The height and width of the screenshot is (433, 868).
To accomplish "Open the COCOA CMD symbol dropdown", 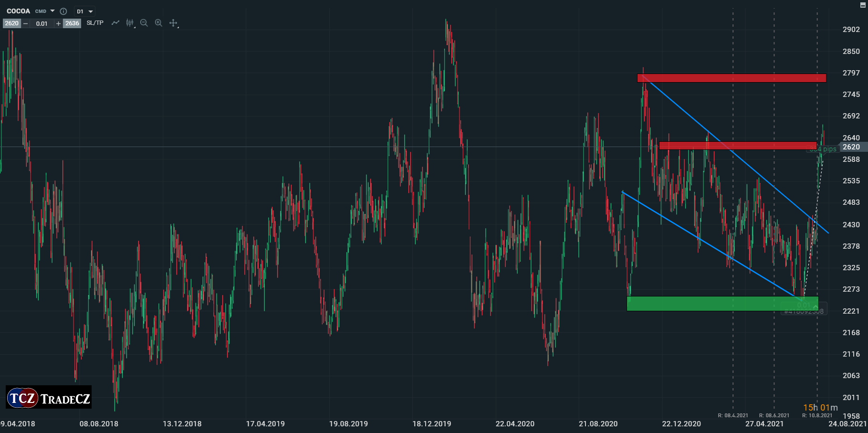I will pyautogui.click(x=52, y=11).
